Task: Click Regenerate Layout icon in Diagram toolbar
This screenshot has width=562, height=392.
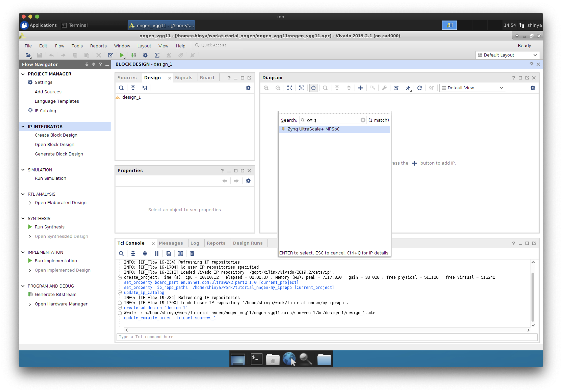Action: (419, 88)
